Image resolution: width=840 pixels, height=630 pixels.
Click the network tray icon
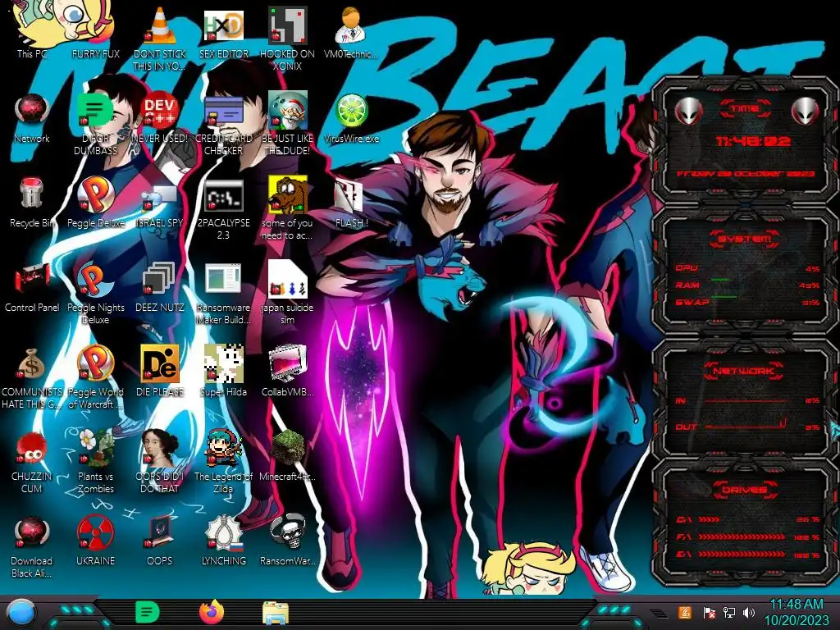point(728,612)
